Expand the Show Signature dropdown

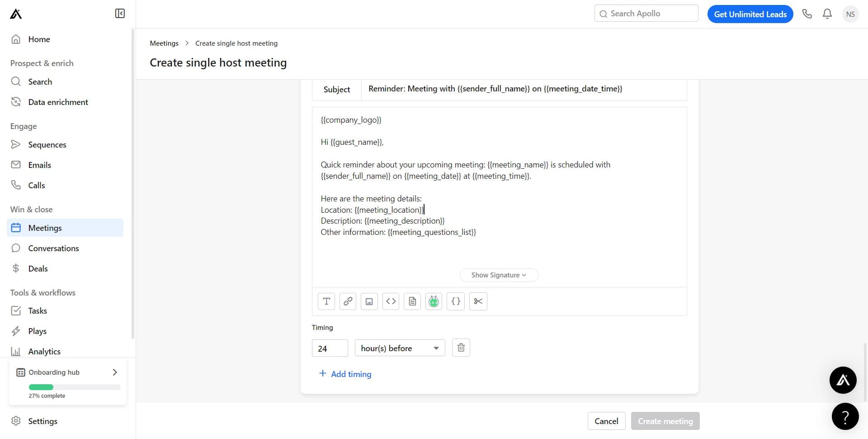(x=499, y=275)
